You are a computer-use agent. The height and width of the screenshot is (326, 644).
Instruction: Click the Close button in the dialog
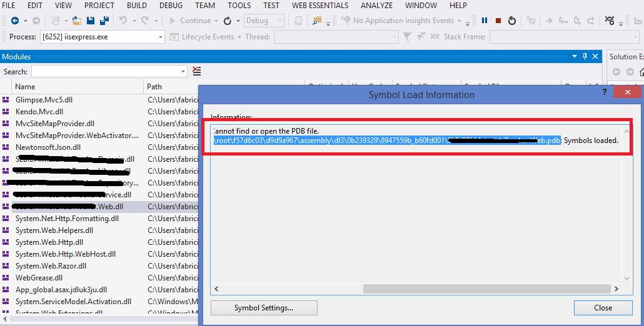pyautogui.click(x=603, y=307)
